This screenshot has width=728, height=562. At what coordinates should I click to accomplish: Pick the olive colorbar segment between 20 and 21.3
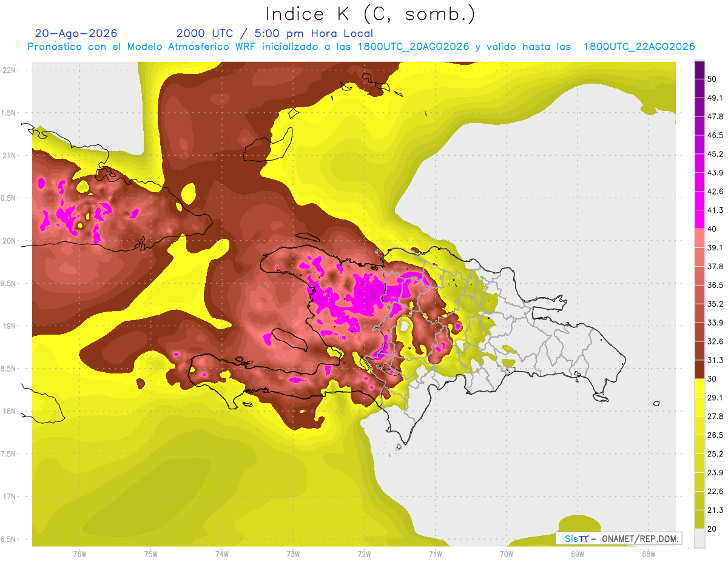tap(699, 518)
